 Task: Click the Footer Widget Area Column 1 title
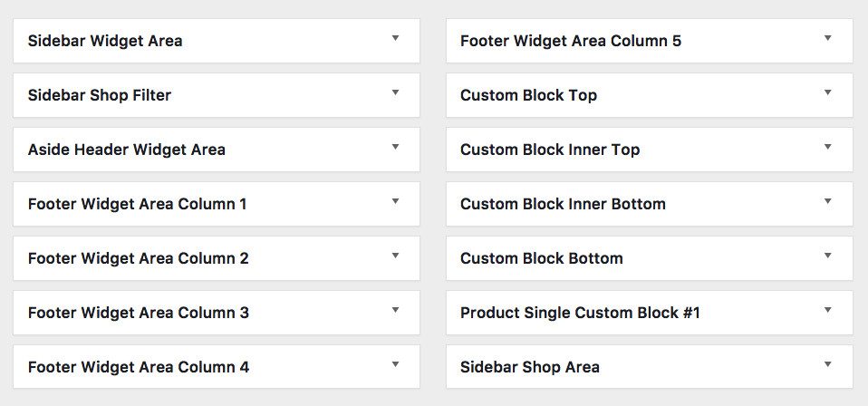[137, 204]
